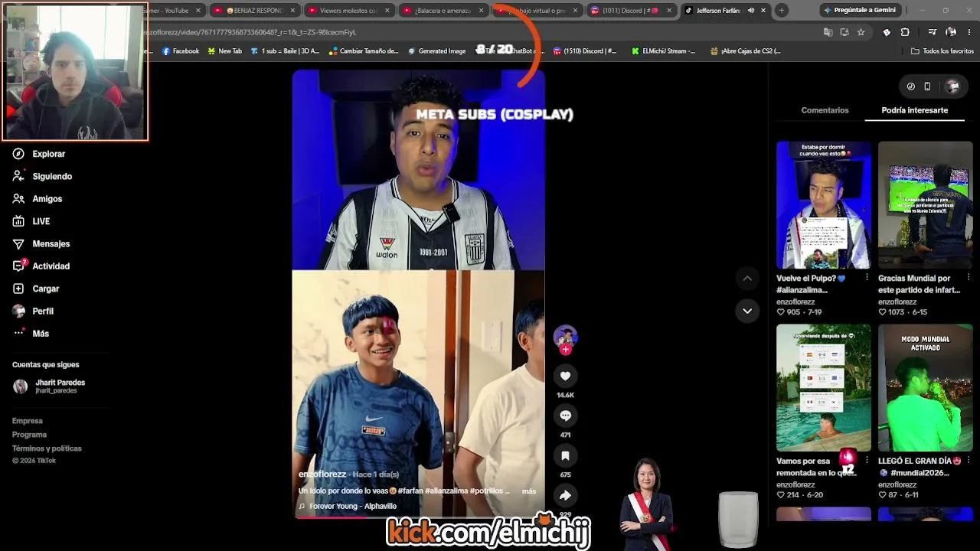Expand video caption with 'más'
The width and height of the screenshot is (980, 551).
pos(529,491)
